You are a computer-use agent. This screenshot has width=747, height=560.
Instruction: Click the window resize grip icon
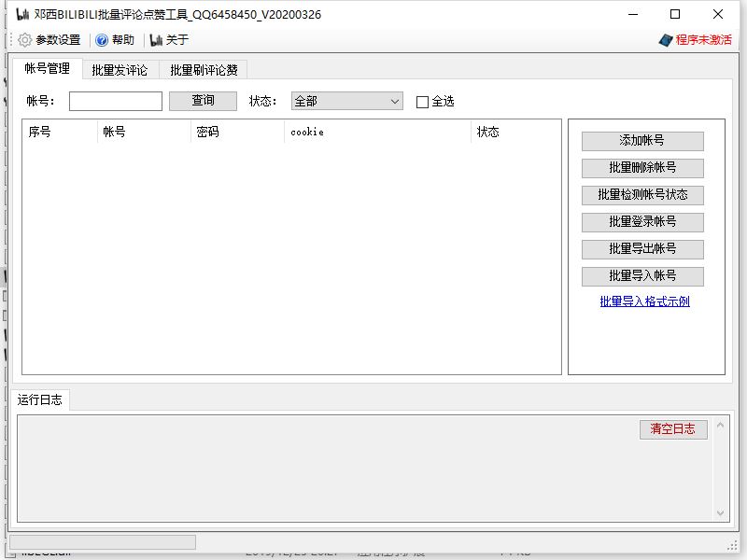pyautogui.click(x=732, y=545)
